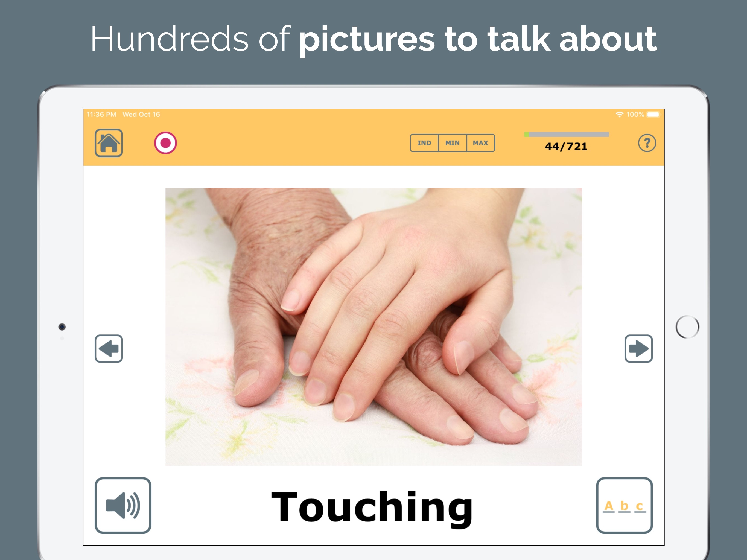Tap the battery indicator in status bar
This screenshot has height=560, width=747.
tap(653, 115)
